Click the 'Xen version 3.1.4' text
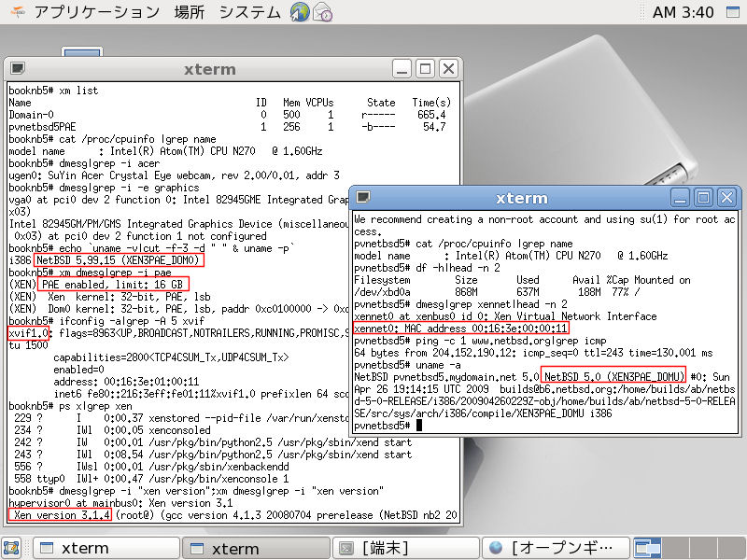Viewport: 747px width, 560px height. (62, 515)
